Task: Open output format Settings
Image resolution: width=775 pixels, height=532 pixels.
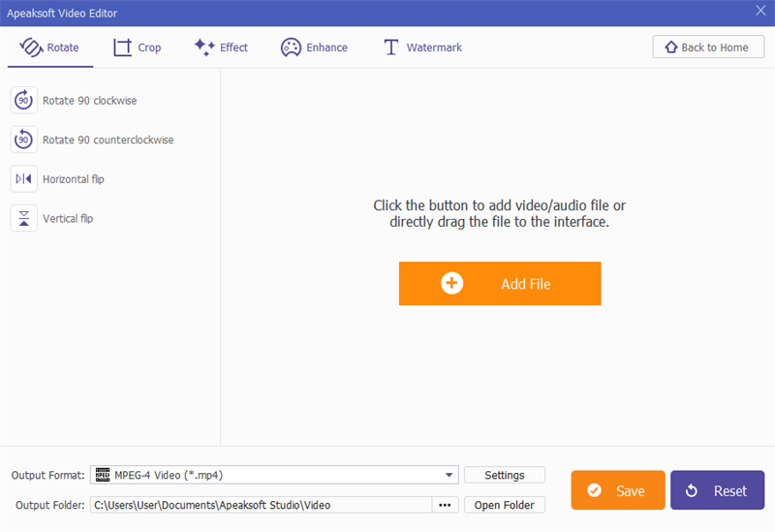Action: [504, 475]
